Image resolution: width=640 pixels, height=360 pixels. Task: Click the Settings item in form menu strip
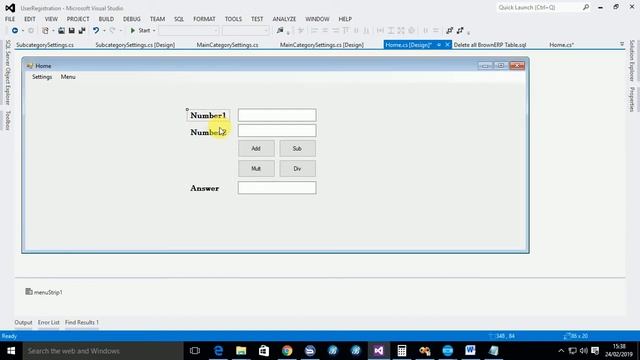click(42, 77)
